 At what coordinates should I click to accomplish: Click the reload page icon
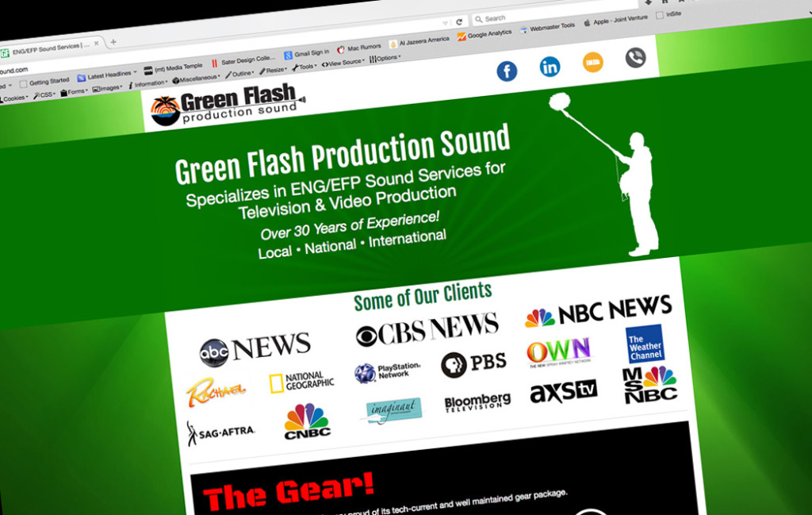click(459, 21)
